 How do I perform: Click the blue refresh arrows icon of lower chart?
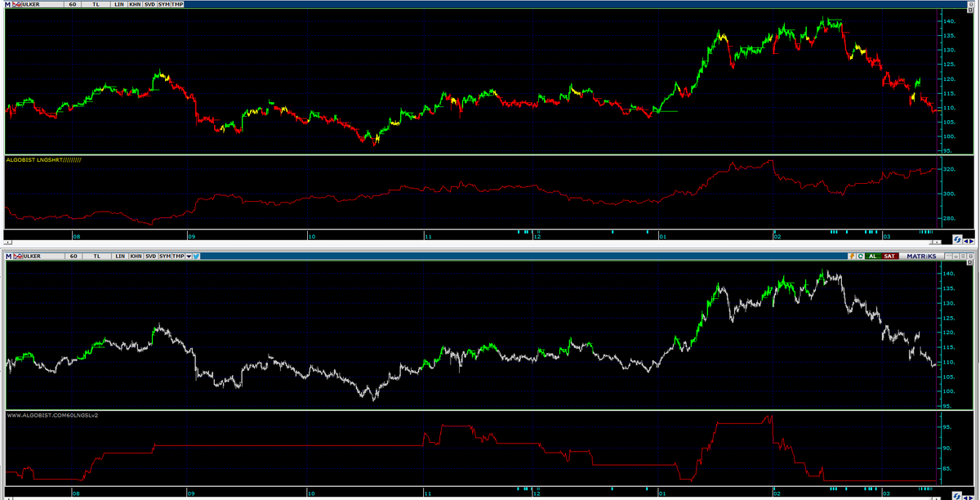click(x=957, y=496)
